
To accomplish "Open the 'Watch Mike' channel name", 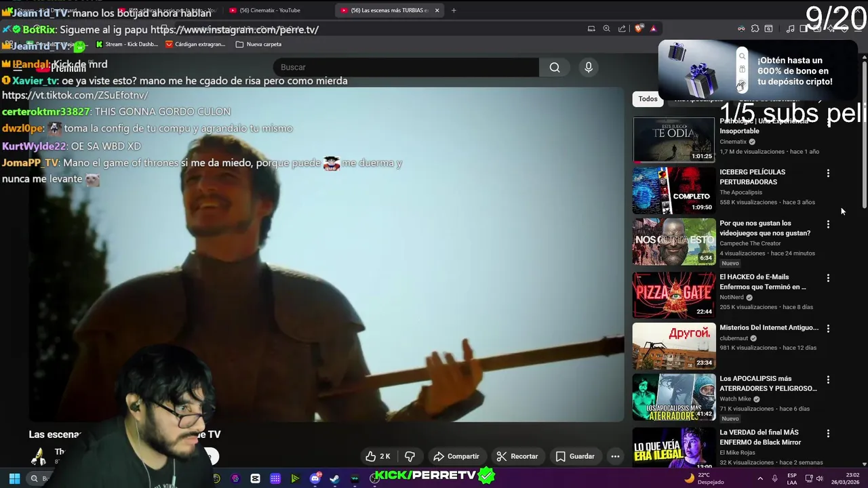I will pos(734,399).
